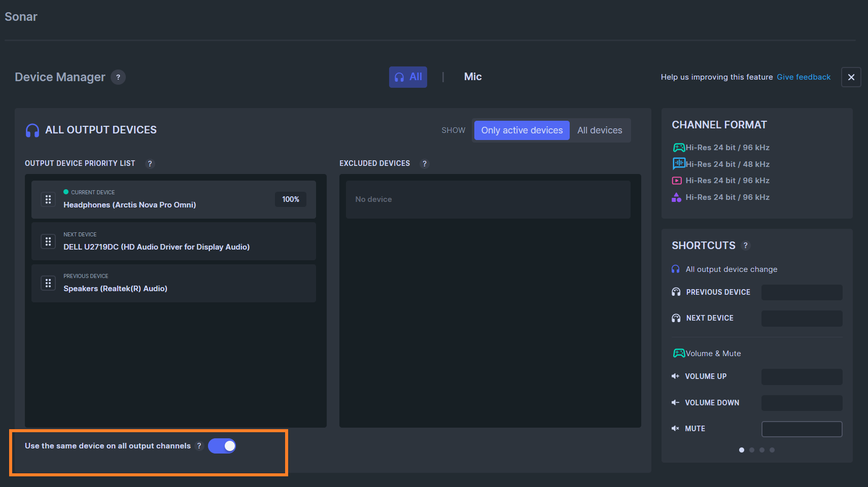
Task: Click the Next Device headphone icon
Action: [x=676, y=318]
